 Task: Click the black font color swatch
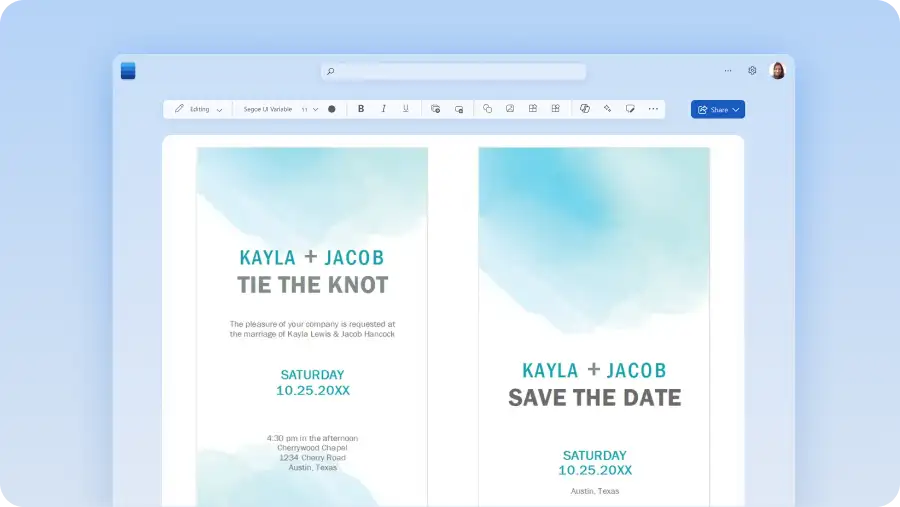332,109
